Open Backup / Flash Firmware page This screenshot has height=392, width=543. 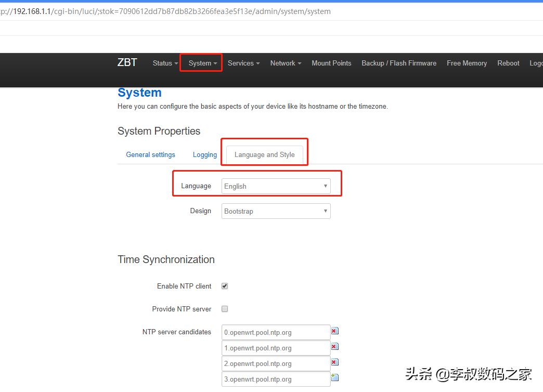coord(399,63)
